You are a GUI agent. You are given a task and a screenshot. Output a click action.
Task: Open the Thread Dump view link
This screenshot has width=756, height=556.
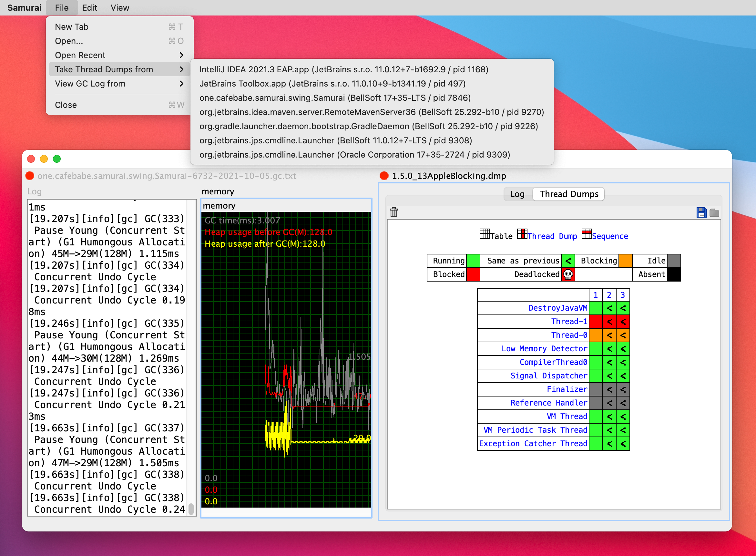pos(552,236)
